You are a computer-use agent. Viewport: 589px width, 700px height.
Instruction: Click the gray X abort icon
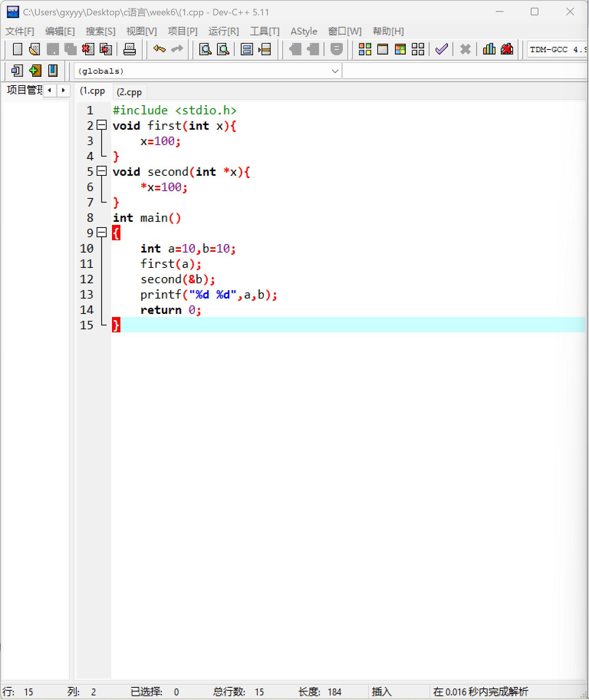pos(465,49)
